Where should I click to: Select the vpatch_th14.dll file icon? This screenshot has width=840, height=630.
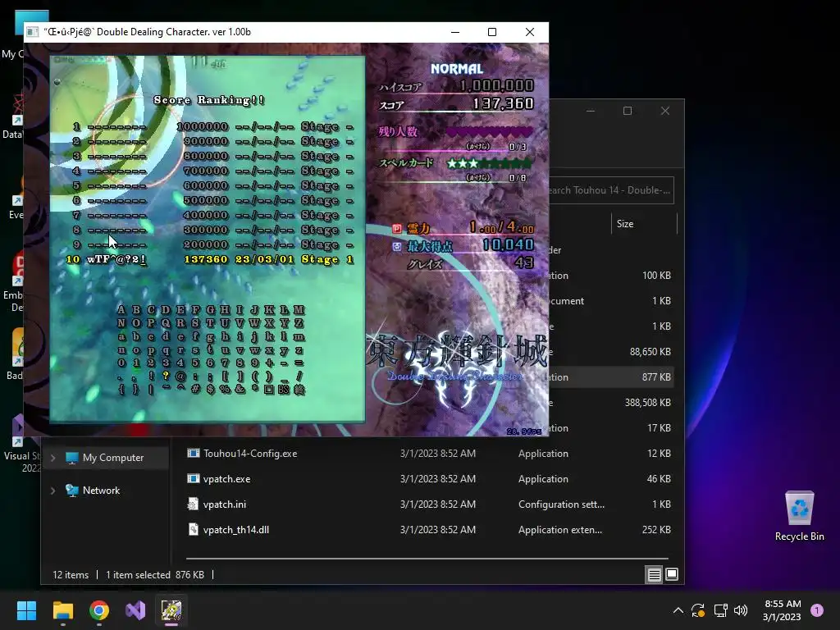[x=194, y=529]
